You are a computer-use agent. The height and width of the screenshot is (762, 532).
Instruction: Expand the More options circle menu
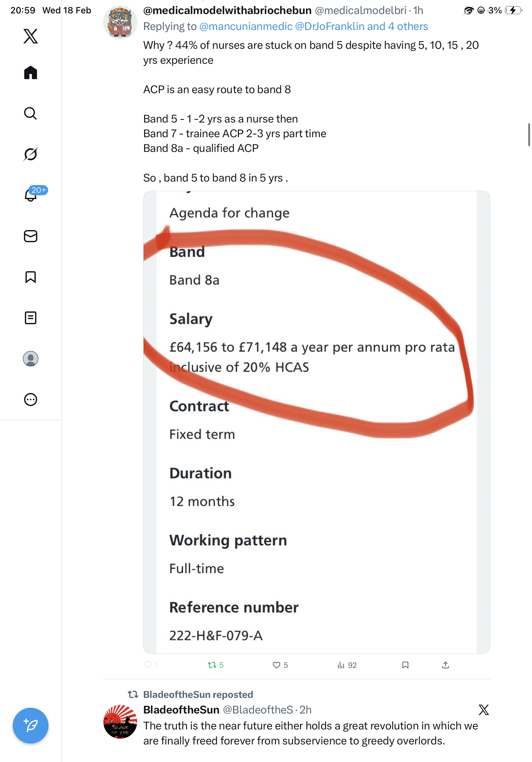pyautogui.click(x=31, y=400)
